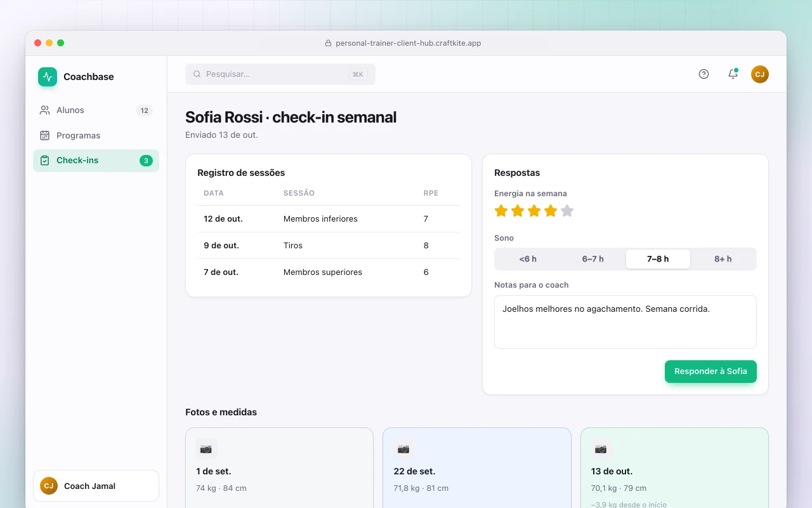Open the notifications bell icon
This screenshot has height=508, width=812.
click(733, 74)
